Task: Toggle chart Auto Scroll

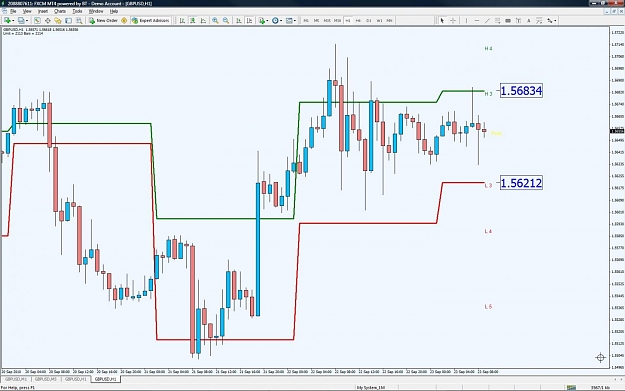Action: (x=239, y=20)
